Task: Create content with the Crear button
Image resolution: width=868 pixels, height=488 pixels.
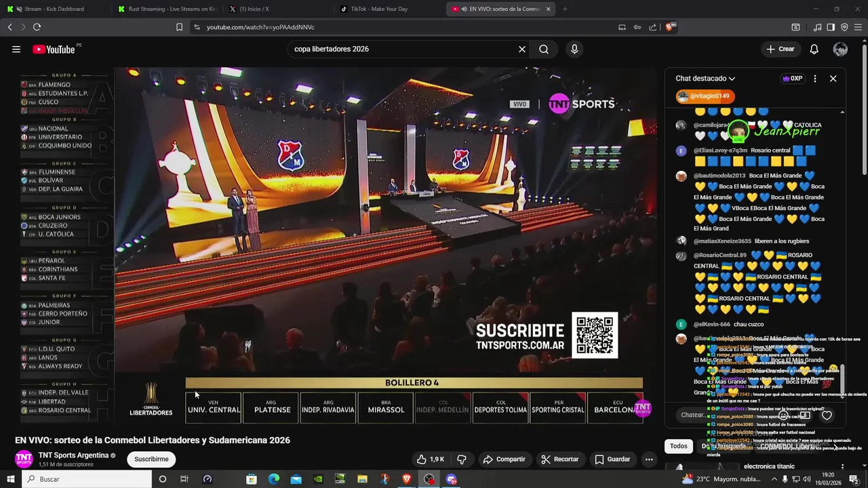Action: click(780, 49)
